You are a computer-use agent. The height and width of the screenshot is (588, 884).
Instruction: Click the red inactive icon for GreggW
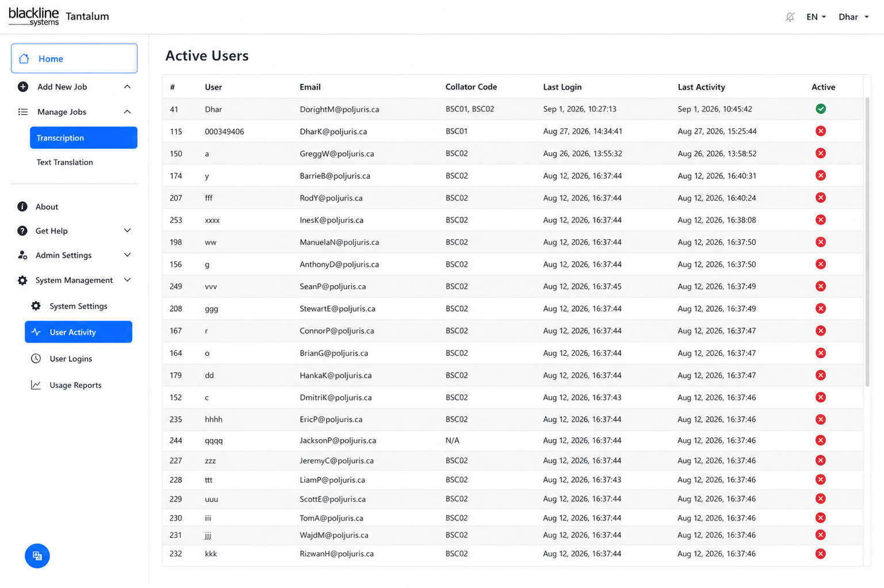click(821, 153)
